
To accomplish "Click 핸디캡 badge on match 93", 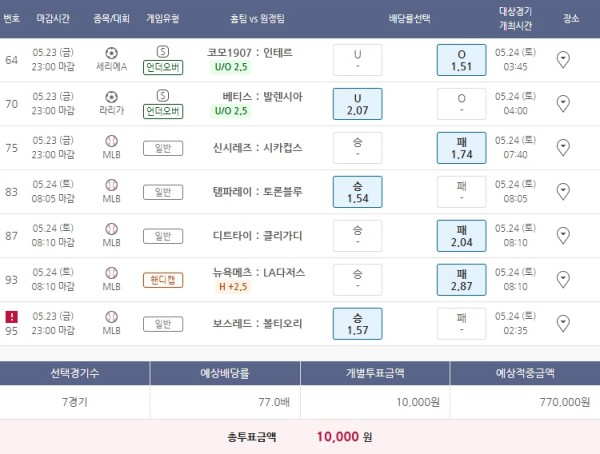I will pyautogui.click(x=163, y=280).
